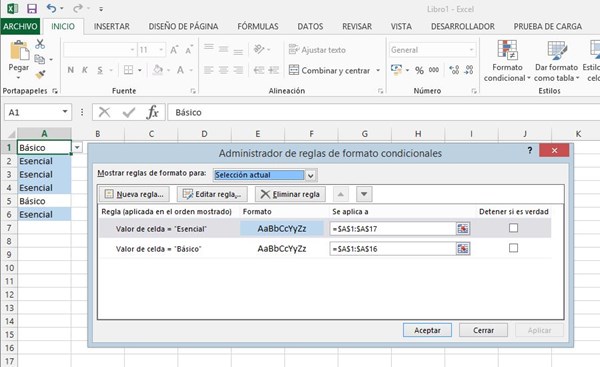Move rule down with the arrow
The image size is (600, 367).
tap(364, 194)
